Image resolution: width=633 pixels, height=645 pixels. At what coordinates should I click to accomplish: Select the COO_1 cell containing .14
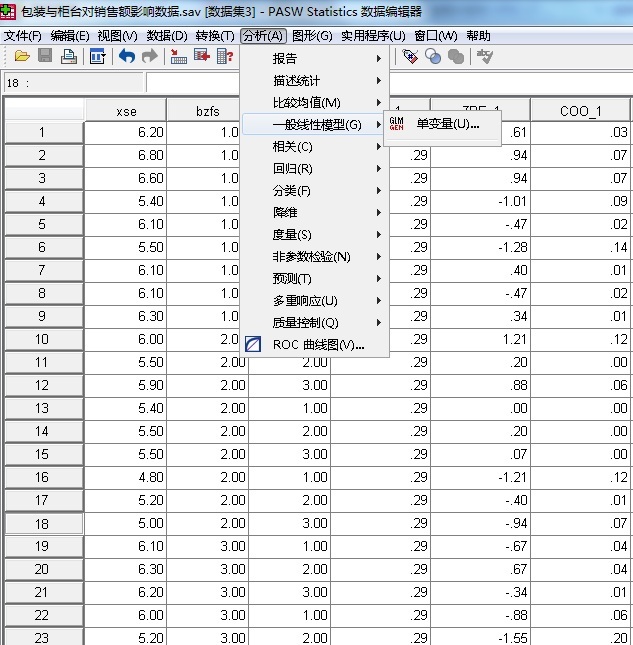click(581, 248)
